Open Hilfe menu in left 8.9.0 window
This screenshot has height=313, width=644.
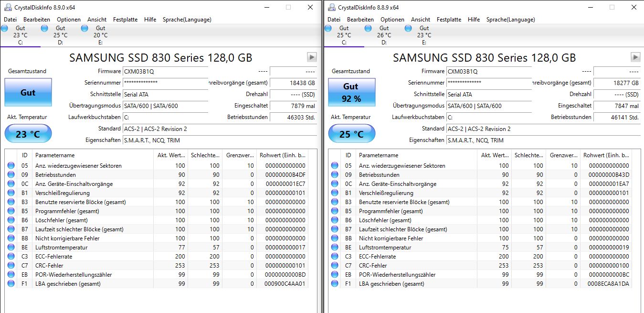tap(150, 20)
